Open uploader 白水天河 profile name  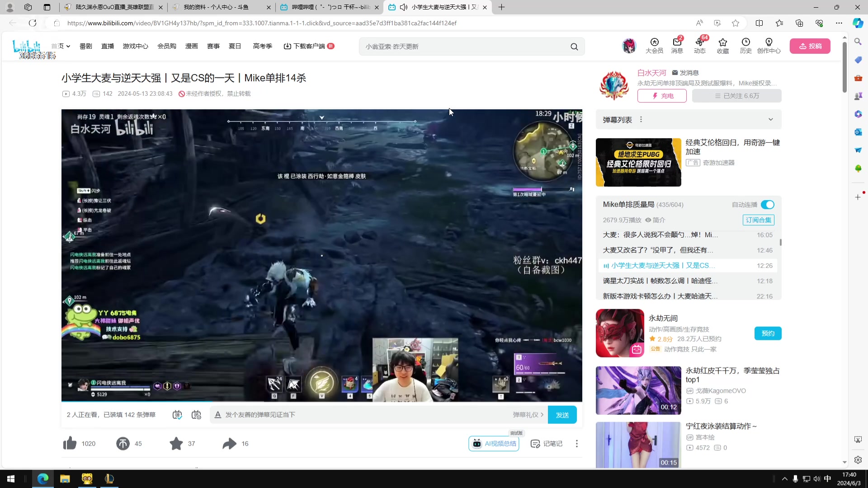pos(651,73)
